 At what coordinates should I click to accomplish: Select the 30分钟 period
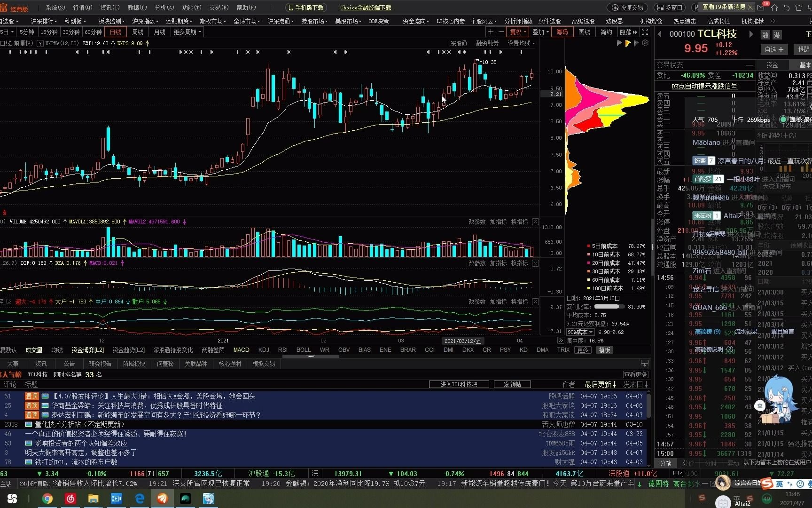[x=71, y=32]
